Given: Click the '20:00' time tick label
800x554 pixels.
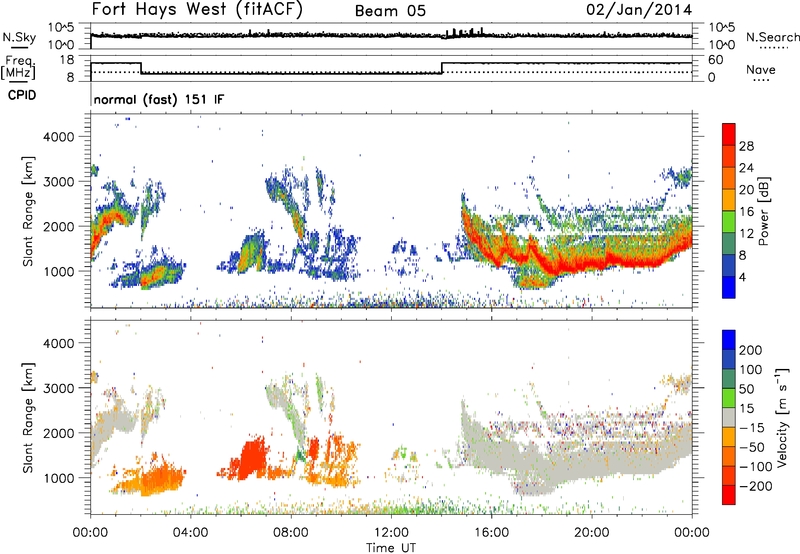Looking at the screenshot, I should 591,533.
